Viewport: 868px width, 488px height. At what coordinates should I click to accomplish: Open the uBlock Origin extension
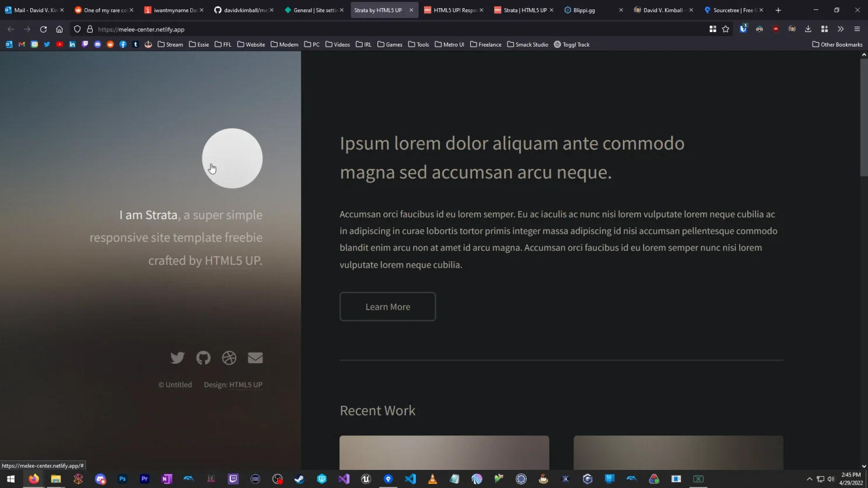point(776,29)
